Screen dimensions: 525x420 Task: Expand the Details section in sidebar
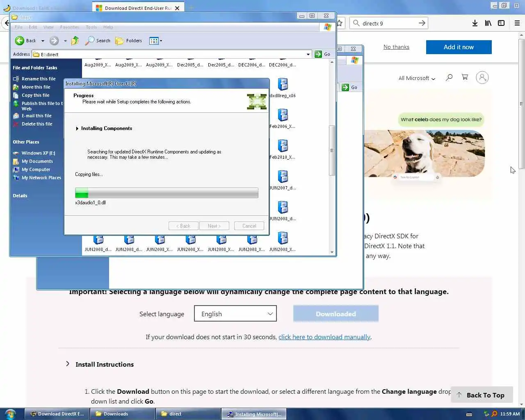[x=20, y=196]
